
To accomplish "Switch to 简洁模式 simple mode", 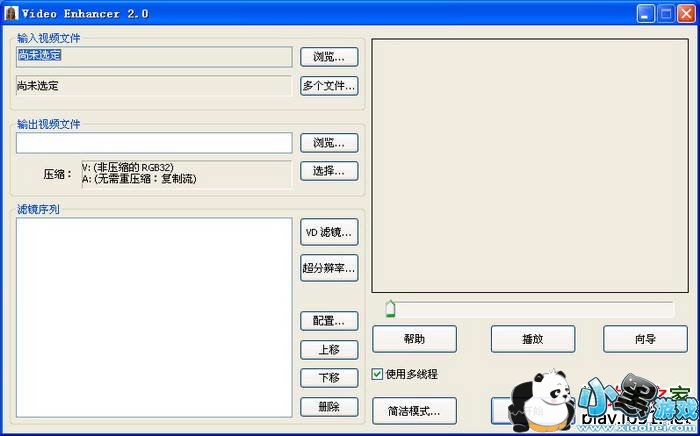I will (x=414, y=411).
